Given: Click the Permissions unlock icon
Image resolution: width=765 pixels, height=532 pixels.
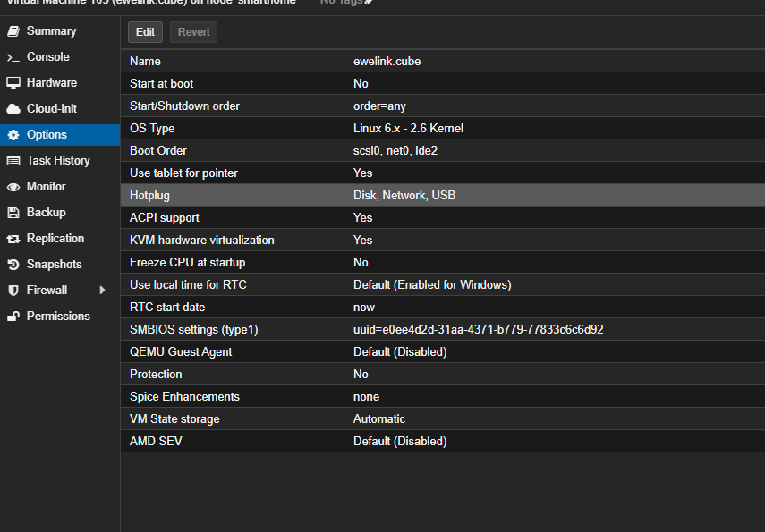Looking at the screenshot, I should 13,317.
